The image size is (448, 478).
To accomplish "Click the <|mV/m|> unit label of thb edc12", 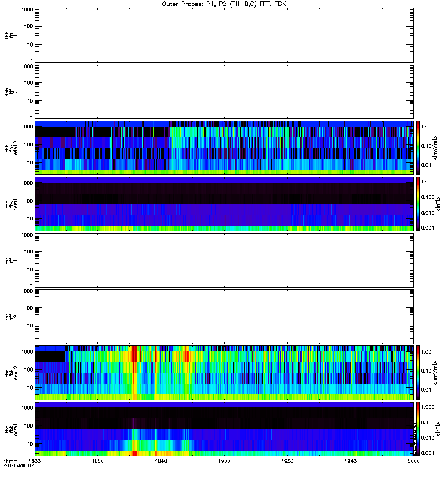I will pyautogui.click(x=435, y=148).
